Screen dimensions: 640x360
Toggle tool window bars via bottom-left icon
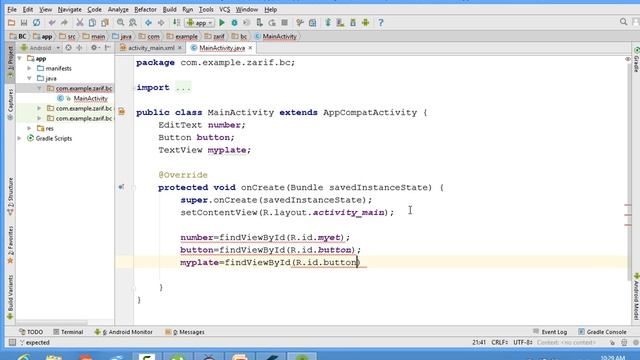(12, 342)
